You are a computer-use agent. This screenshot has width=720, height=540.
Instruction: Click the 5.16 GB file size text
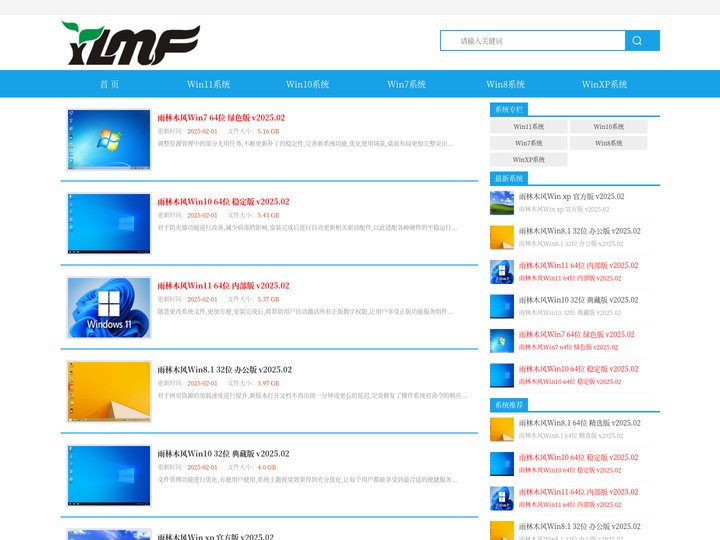point(268,131)
